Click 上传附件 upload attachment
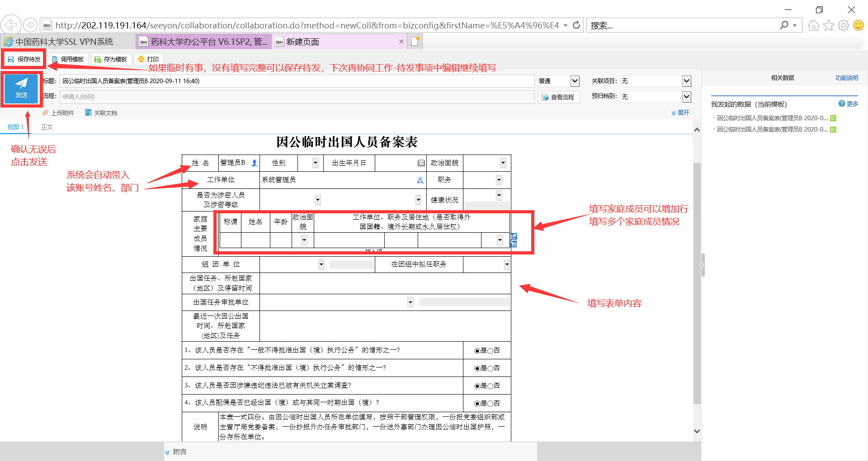Screen dimensions: 868x461 click(58, 113)
